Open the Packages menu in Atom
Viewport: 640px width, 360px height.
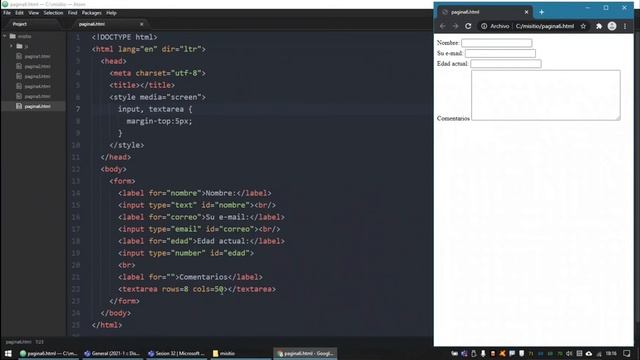(91, 13)
